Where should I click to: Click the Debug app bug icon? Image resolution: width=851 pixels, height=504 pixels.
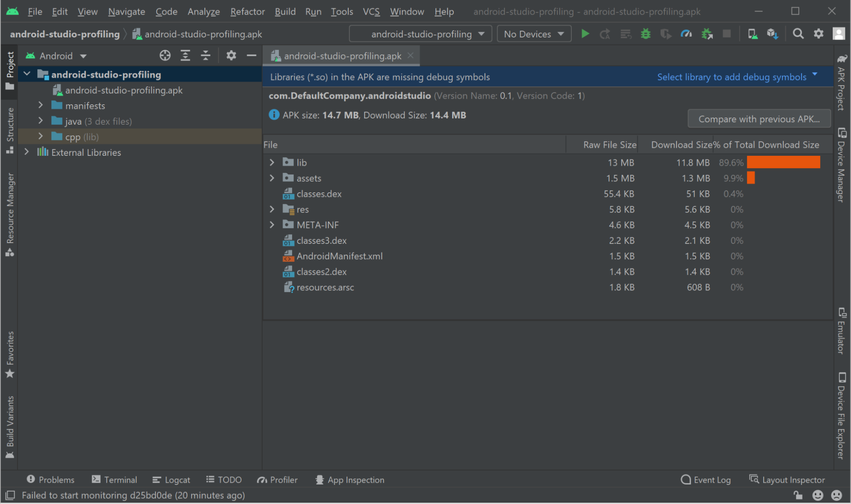click(x=645, y=34)
